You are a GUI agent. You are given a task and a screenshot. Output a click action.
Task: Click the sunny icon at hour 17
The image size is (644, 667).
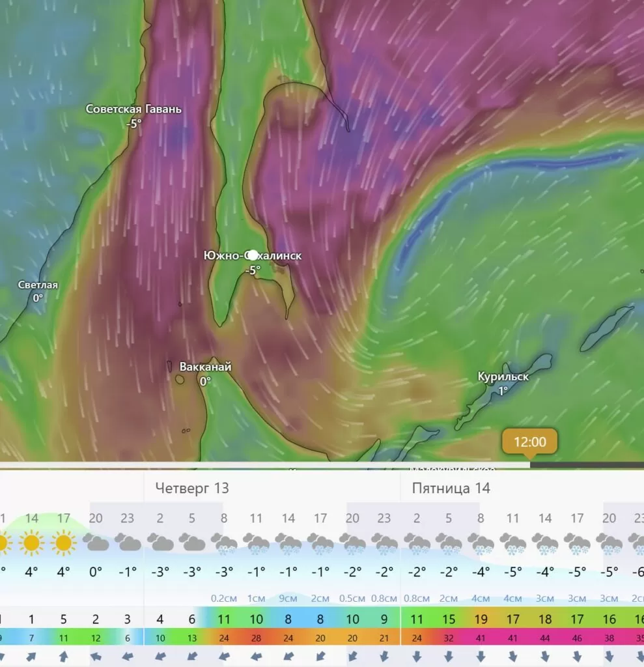[x=63, y=543]
